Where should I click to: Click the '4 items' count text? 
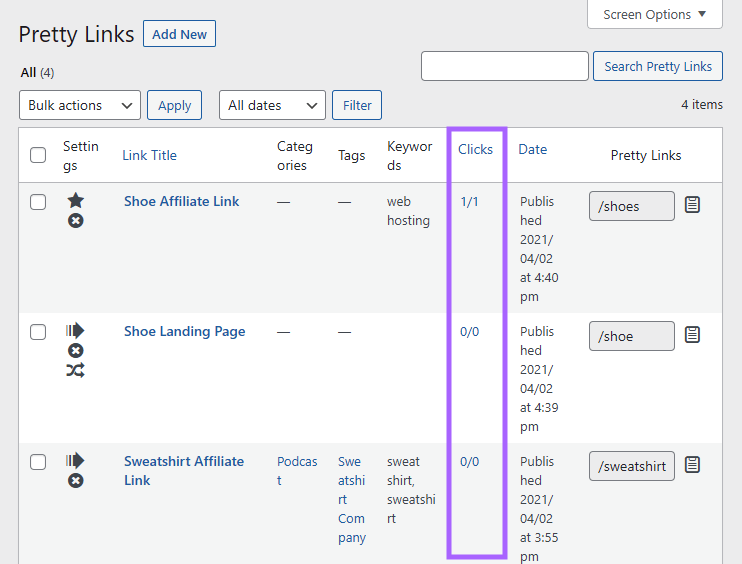[x=702, y=105]
